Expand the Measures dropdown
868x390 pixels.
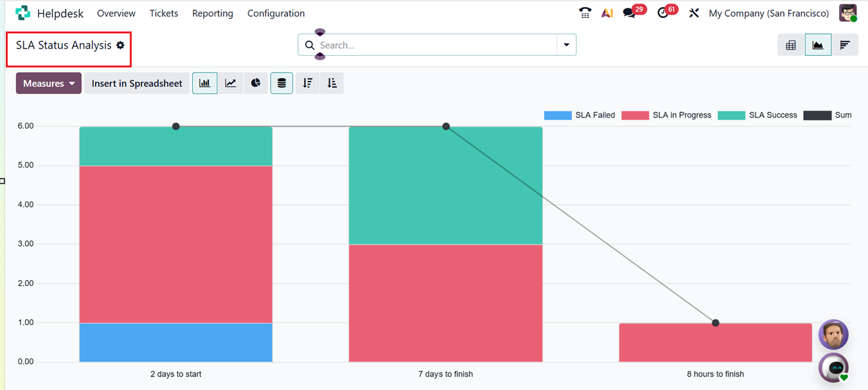(x=49, y=84)
